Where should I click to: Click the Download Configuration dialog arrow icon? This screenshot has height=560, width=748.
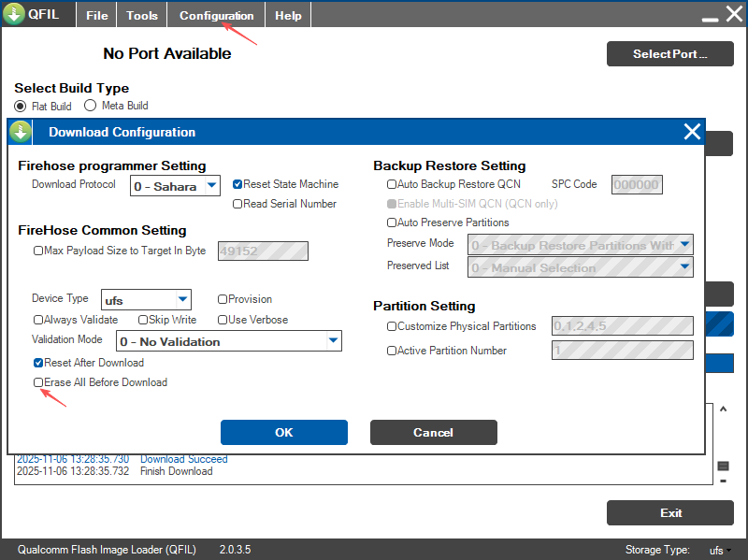click(x=22, y=132)
